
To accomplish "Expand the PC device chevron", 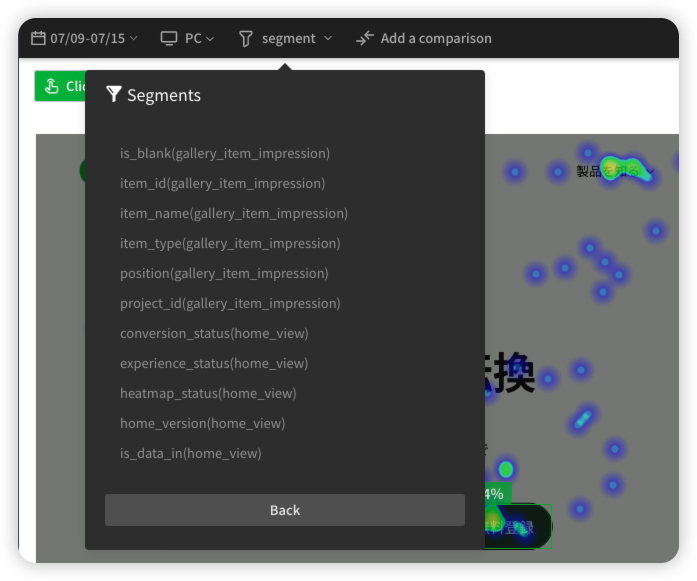I will pos(210,39).
